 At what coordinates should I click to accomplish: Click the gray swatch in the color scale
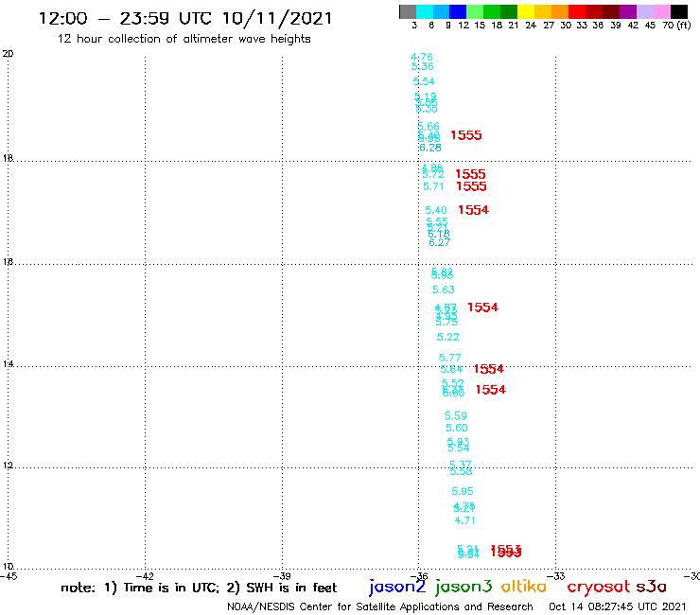pyautogui.click(x=408, y=11)
